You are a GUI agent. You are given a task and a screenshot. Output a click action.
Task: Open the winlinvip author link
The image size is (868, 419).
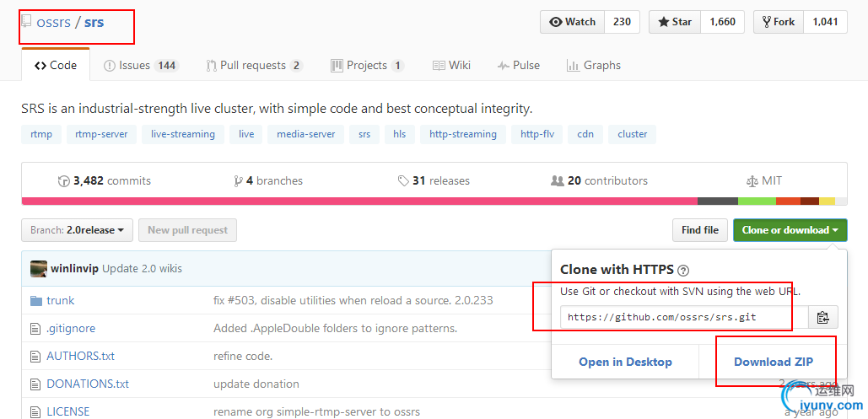tap(75, 268)
